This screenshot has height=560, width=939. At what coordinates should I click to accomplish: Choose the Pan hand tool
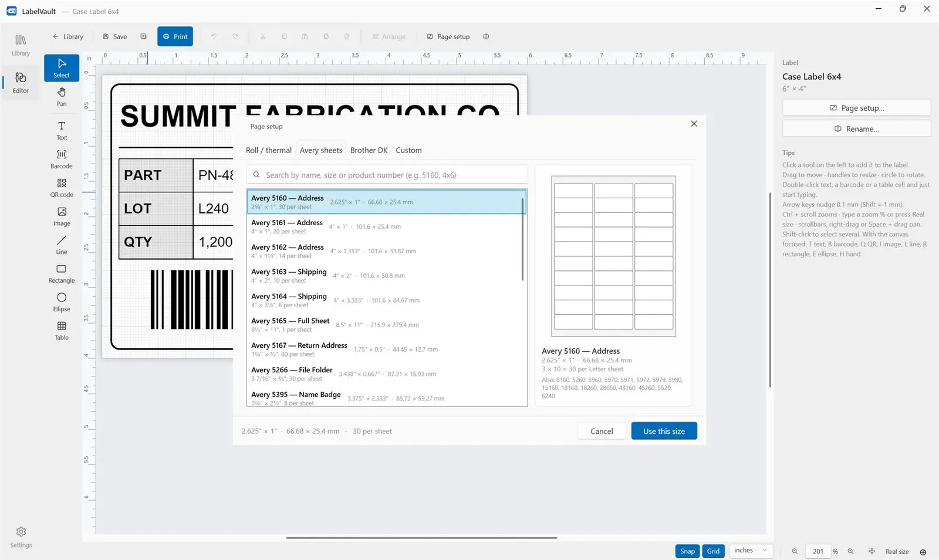(62, 97)
